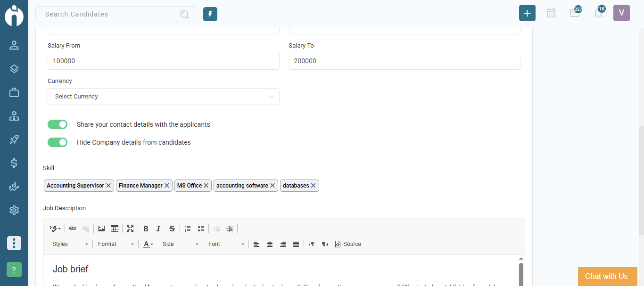Insert a bulleted list
Image resolution: width=644 pixels, height=286 pixels.
(201, 229)
